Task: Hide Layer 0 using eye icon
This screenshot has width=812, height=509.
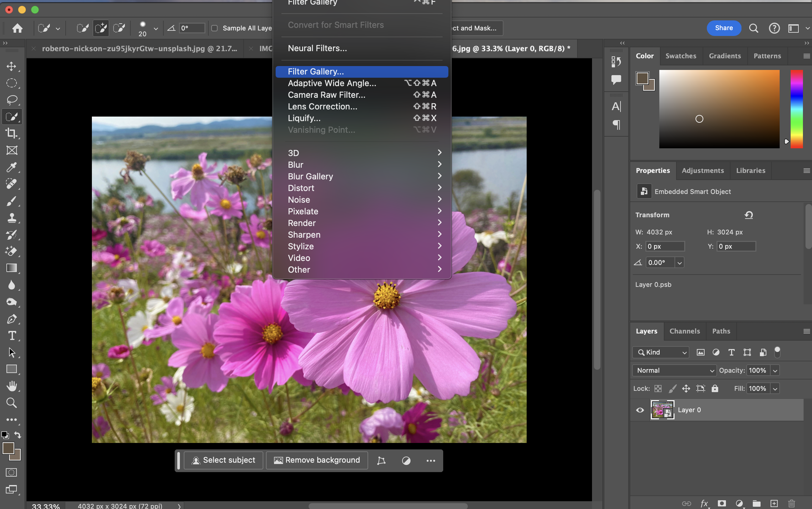Action: click(x=640, y=410)
